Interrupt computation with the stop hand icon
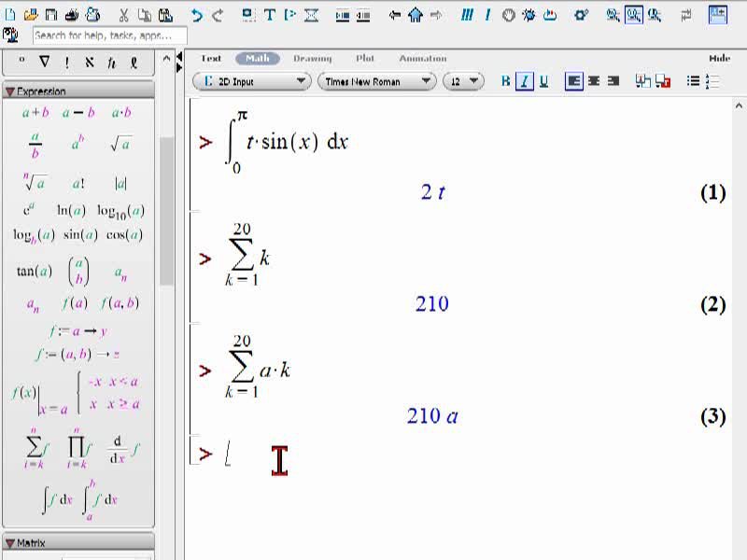The width and height of the screenshot is (747, 560). pyautogui.click(x=508, y=15)
